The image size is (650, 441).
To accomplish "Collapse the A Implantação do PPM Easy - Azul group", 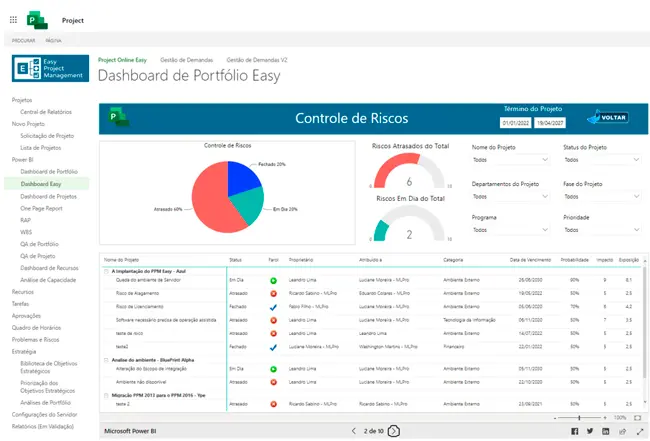I will pyautogui.click(x=106, y=271).
